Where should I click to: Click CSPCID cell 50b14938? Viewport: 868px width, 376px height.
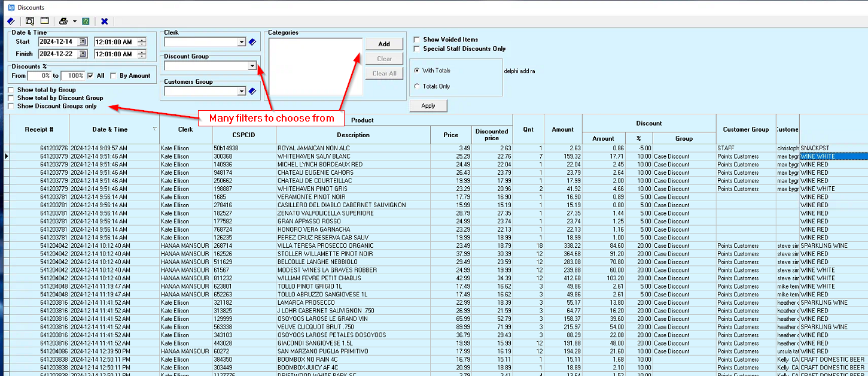point(243,148)
